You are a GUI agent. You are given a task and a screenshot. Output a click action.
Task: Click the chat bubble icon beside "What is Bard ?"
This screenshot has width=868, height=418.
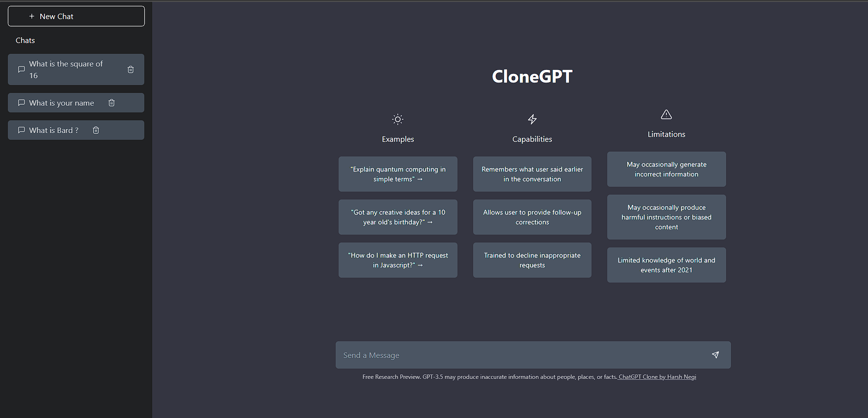point(22,130)
